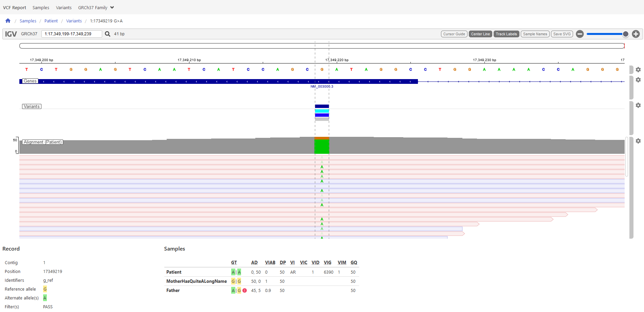Toggle the Cursor Guide option

[x=454, y=34]
